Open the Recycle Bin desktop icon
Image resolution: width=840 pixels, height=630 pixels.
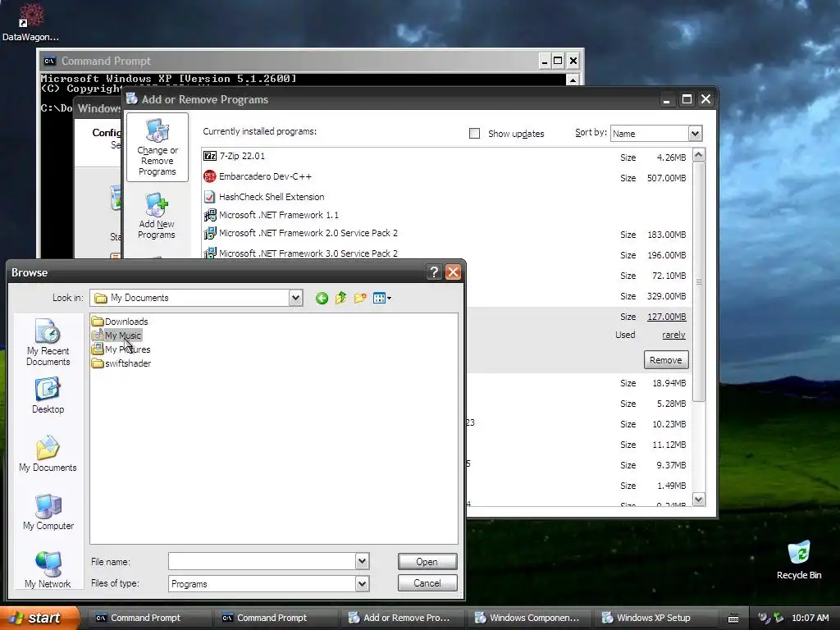(x=799, y=560)
